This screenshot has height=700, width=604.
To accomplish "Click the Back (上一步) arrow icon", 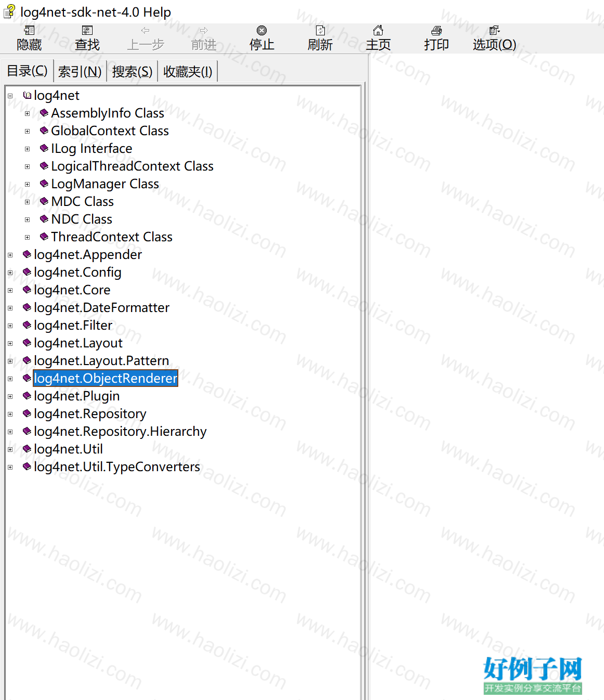I will 146,31.
